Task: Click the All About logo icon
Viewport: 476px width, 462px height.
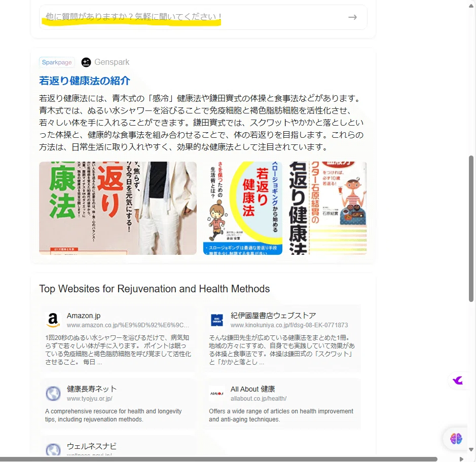Action: [217, 394]
